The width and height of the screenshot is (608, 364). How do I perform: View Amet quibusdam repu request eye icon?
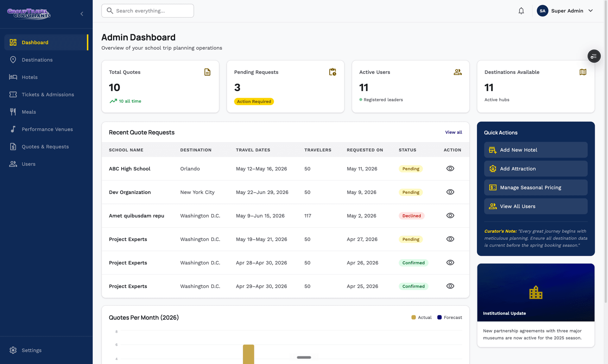tap(450, 216)
